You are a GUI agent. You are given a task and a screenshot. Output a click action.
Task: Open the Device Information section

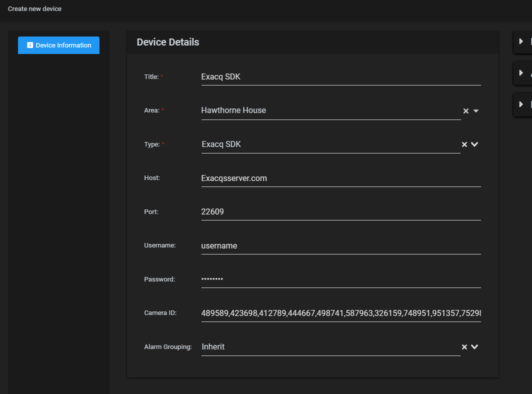coord(58,45)
